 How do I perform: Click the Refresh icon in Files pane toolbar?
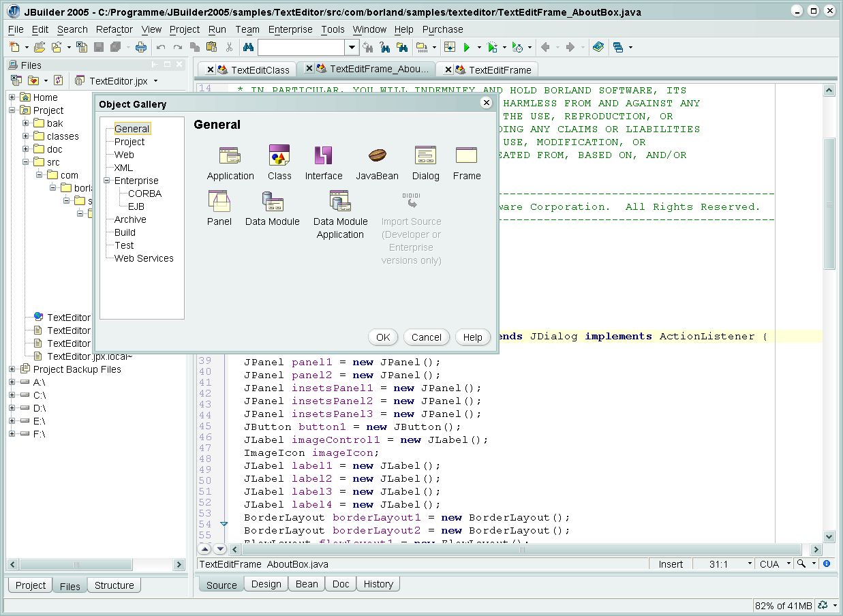tap(58, 80)
